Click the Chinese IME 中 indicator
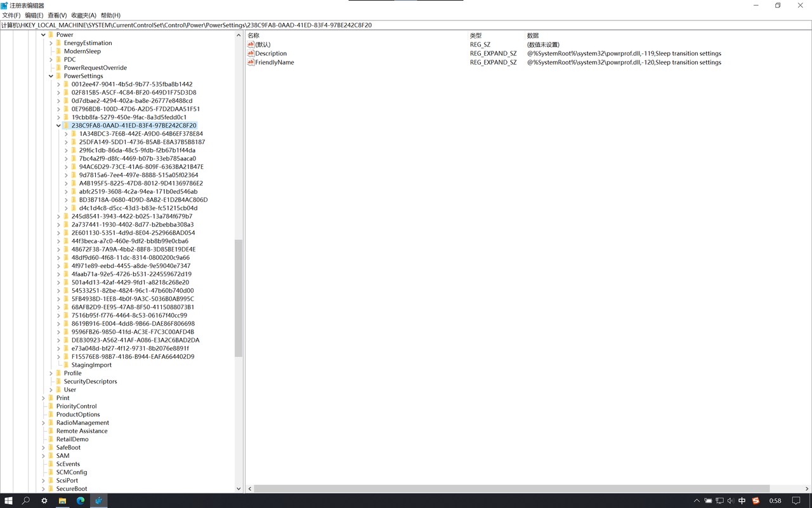 click(742, 501)
